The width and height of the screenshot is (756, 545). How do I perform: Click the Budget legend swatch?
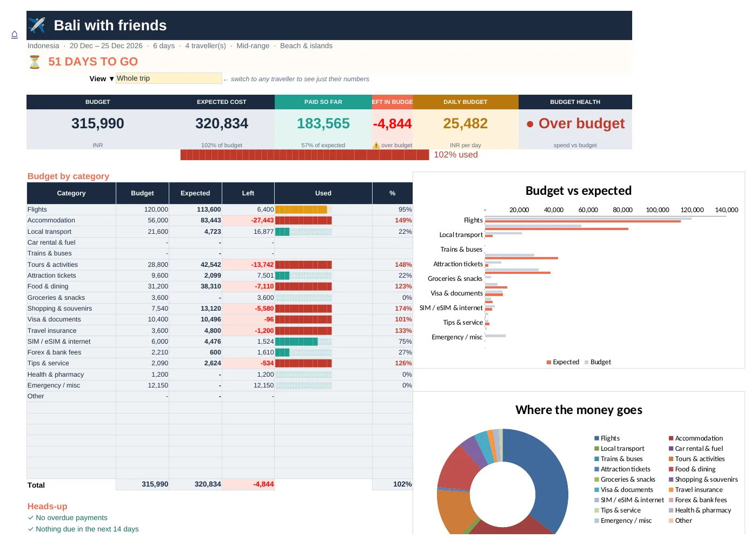(586, 362)
